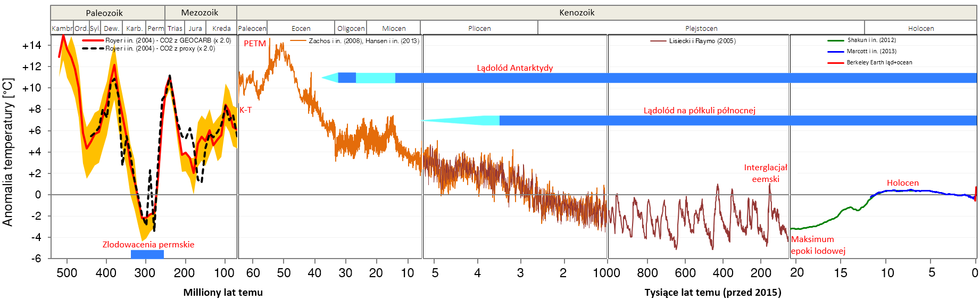The image size is (980, 299).
Task: Select the Lądolód na półkuli północnej label
Action: [699, 111]
